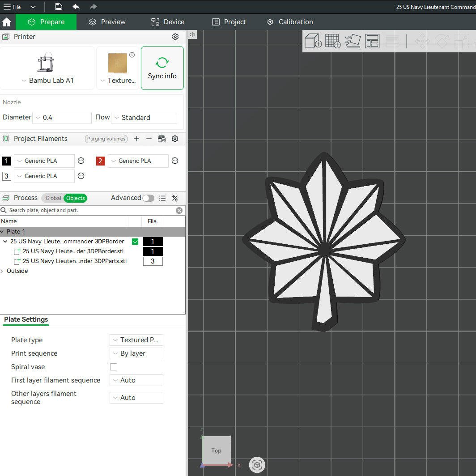Click the Purging volumes button
Viewport: 476px width, 476px height.
[x=106, y=139]
